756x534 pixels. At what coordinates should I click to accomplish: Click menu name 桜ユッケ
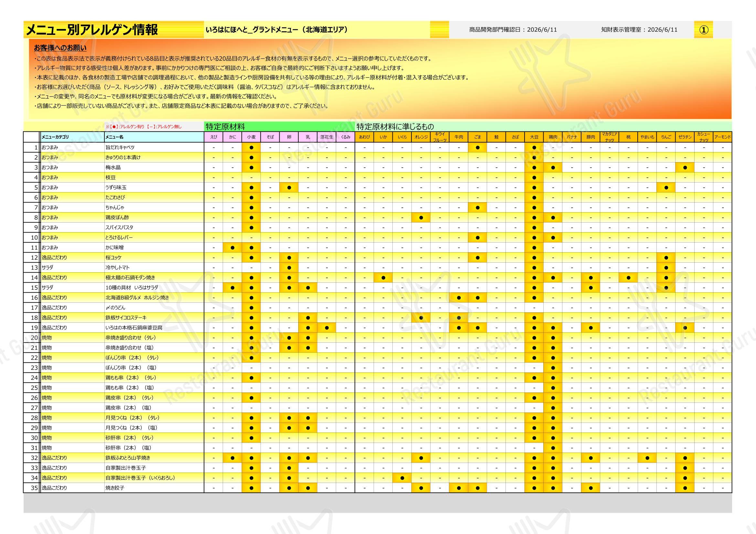(x=113, y=257)
